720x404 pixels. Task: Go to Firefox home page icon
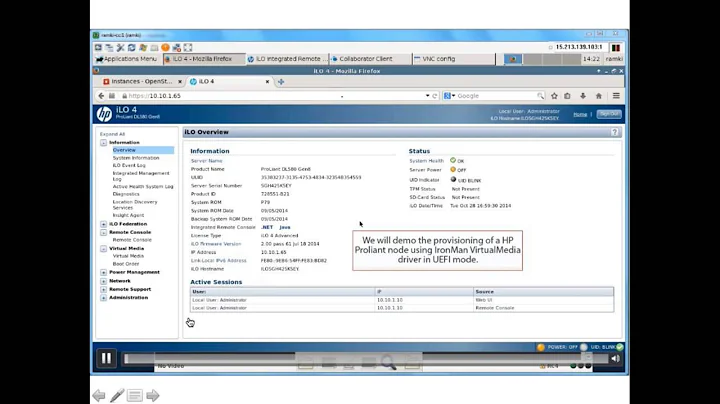[599, 95]
